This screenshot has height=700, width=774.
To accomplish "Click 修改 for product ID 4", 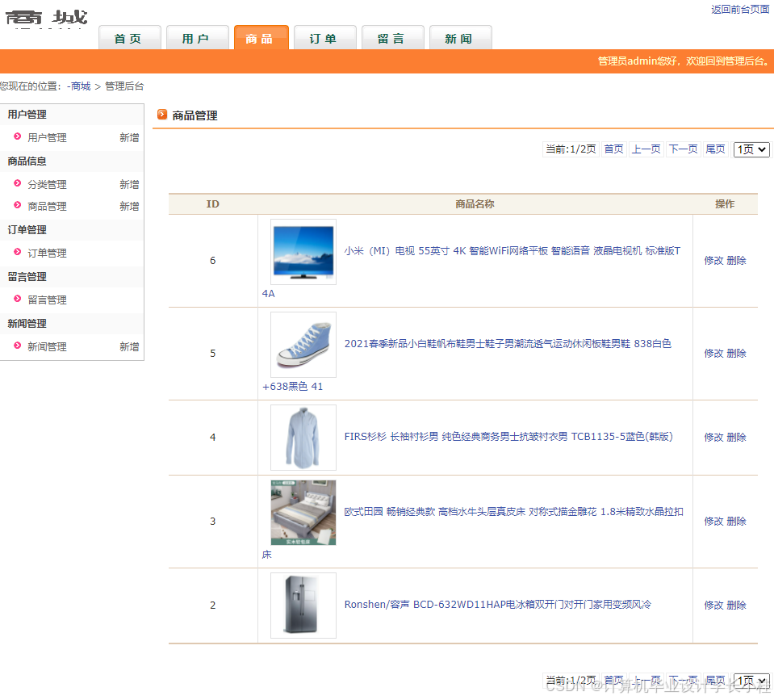I will click(713, 438).
